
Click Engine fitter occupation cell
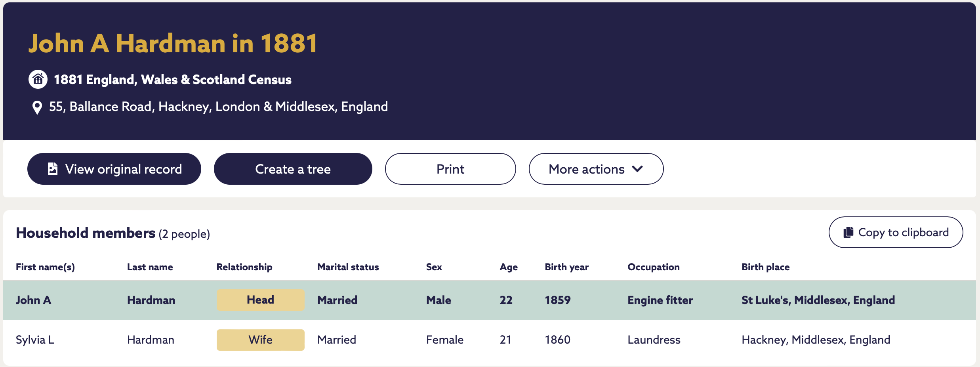(x=660, y=300)
